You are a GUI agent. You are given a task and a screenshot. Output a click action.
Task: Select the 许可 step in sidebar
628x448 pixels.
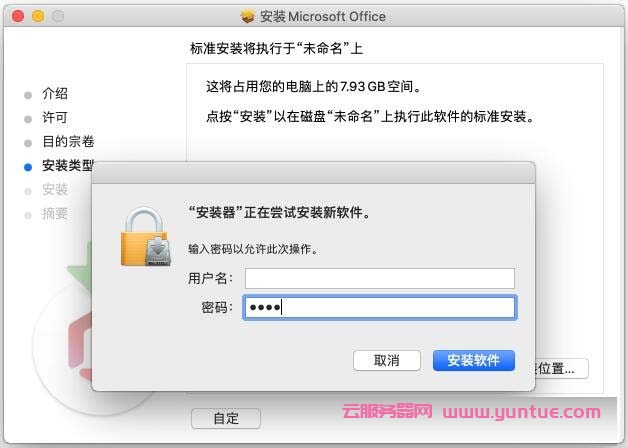coord(55,118)
